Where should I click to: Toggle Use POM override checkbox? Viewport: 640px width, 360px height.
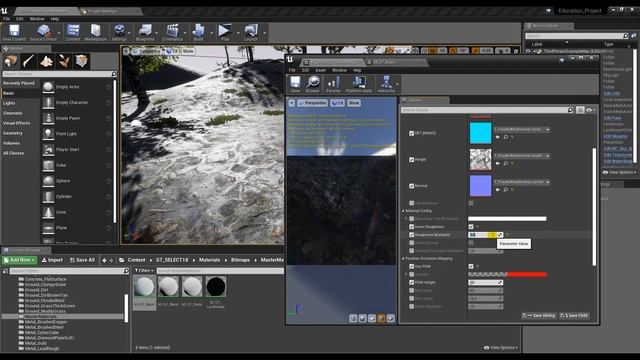point(411,266)
